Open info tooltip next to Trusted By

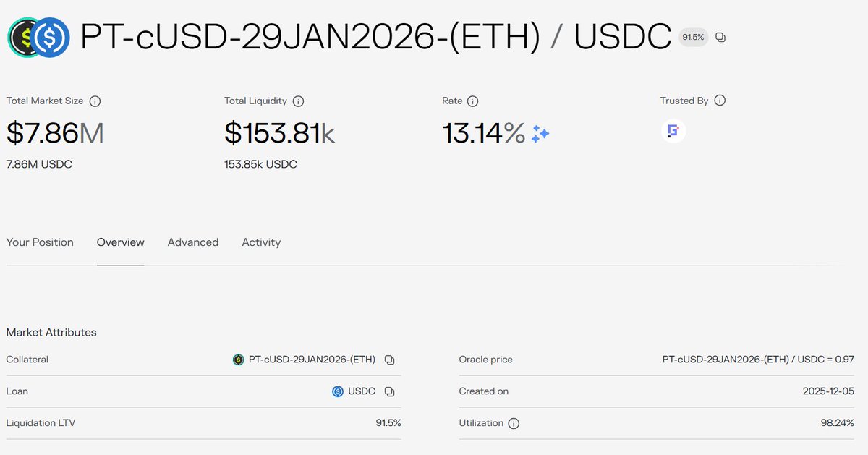[719, 101]
